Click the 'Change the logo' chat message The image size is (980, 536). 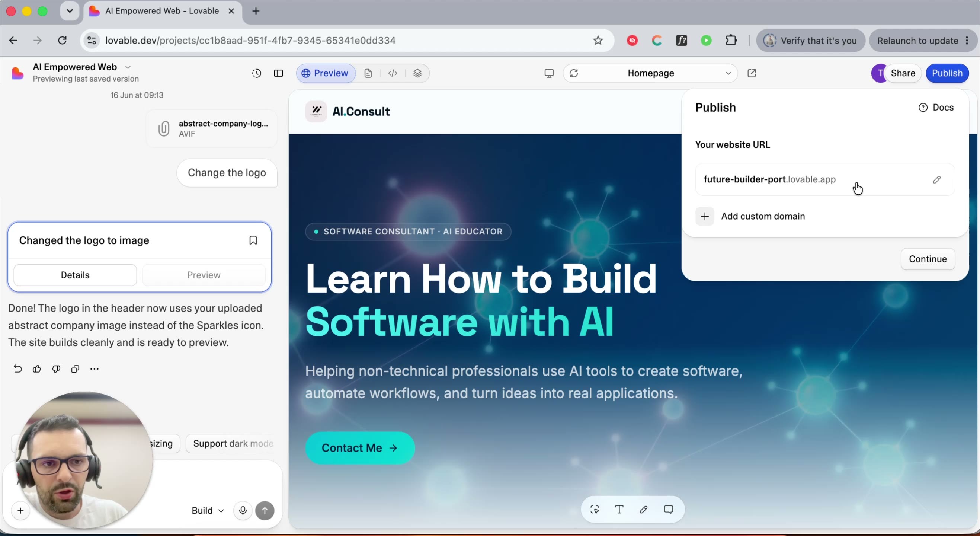coord(227,173)
